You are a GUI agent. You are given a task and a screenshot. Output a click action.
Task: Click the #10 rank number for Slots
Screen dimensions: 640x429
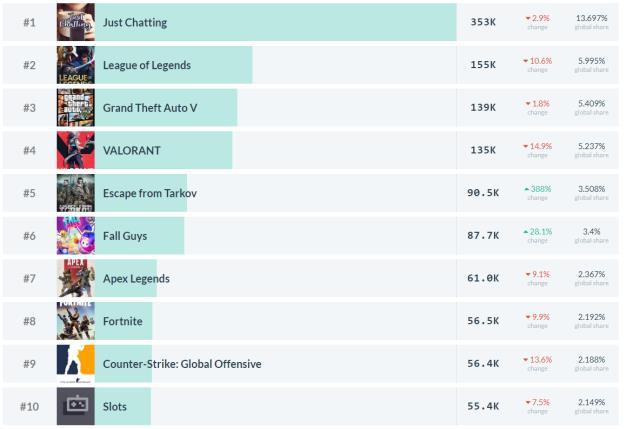29,407
